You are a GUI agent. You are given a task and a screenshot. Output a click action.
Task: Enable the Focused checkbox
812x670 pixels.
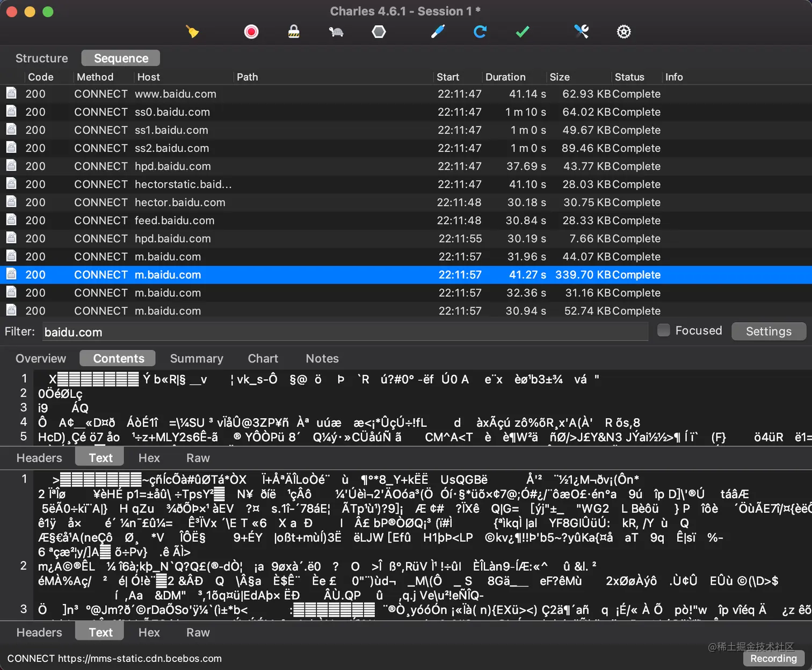coord(664,330)
